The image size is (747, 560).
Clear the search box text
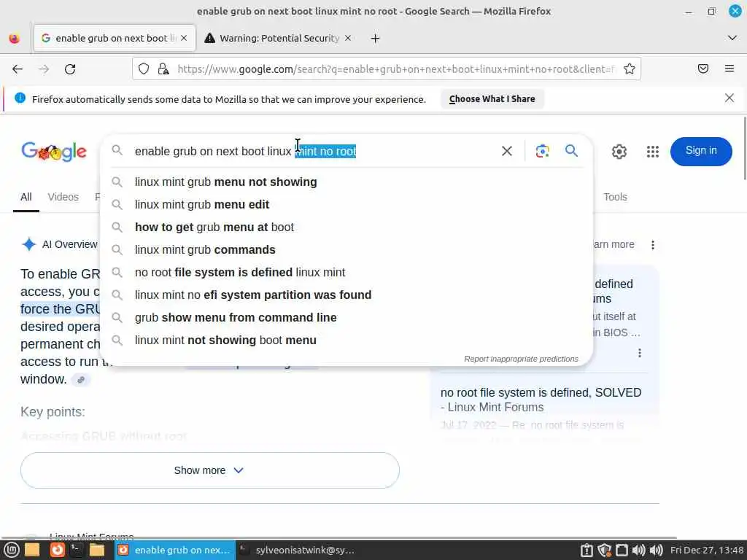pyautogui.click(x=507, y=151)
